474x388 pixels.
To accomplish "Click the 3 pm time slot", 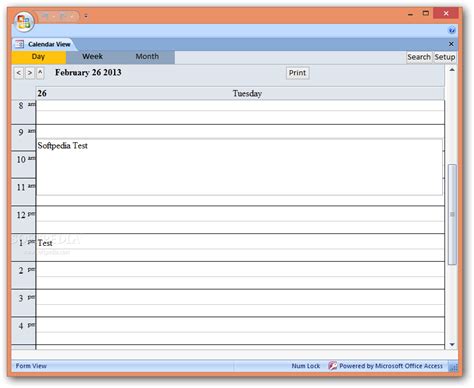I will (240, 303).
